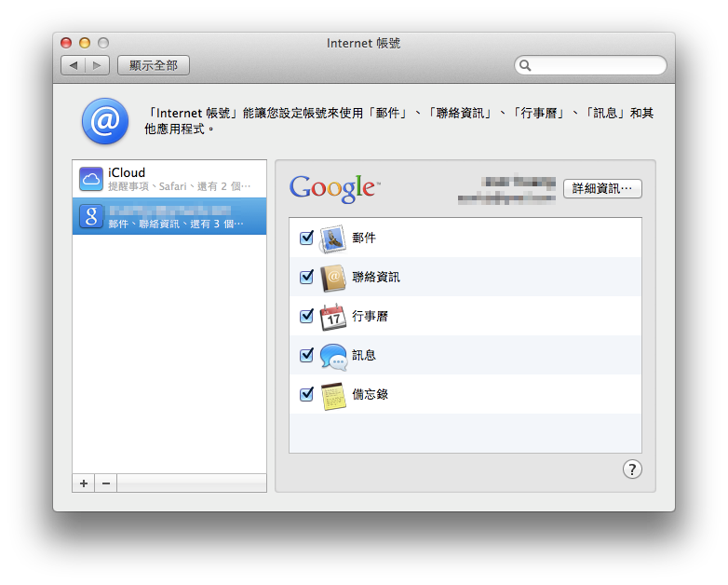The image size is (728, 585).
Task: Open help with the question mark button
Action: (632, 469)
